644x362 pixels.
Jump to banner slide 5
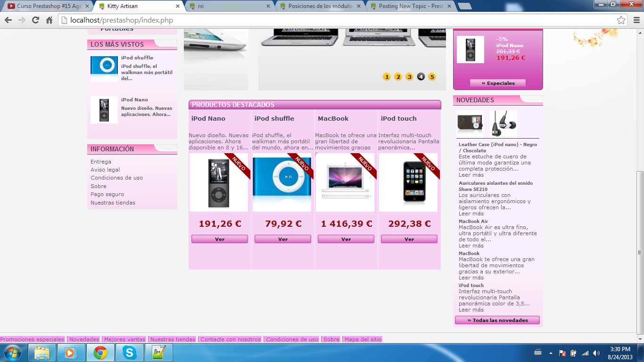click(432, 77)
